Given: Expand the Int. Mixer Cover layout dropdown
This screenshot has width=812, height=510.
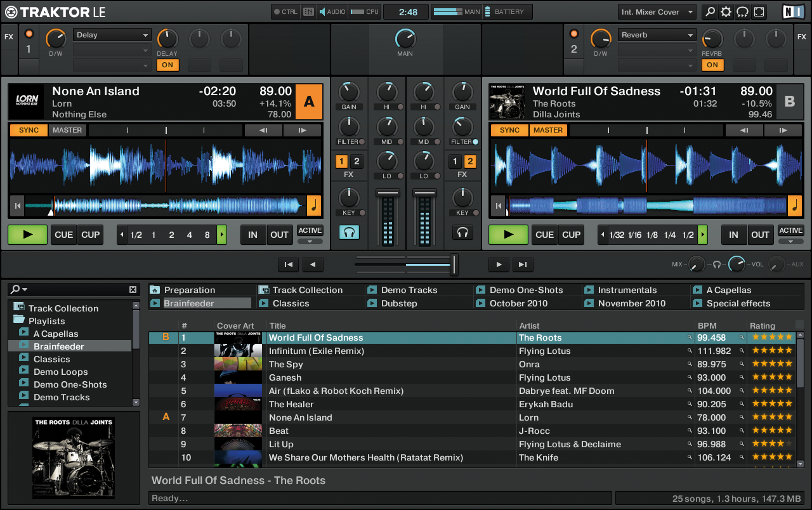Looking at the screenshot, I should click(657, 12).
